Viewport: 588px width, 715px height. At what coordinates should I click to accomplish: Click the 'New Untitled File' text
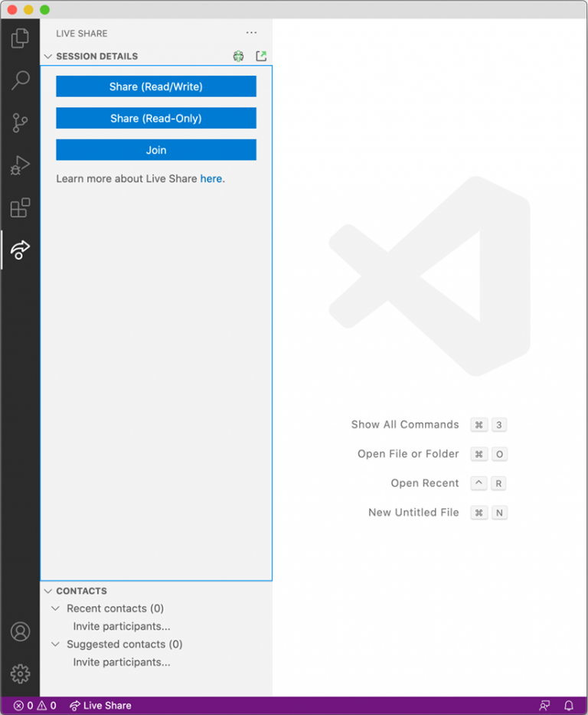[x=413, y=512]
